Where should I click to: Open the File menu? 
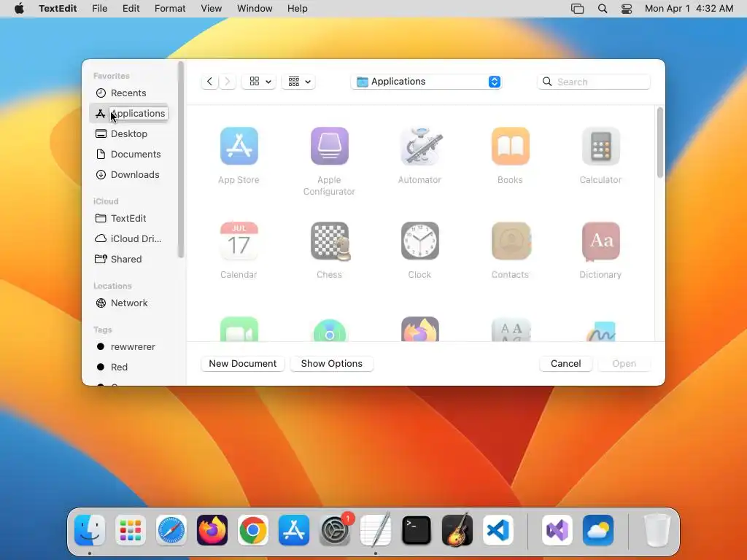99,9
